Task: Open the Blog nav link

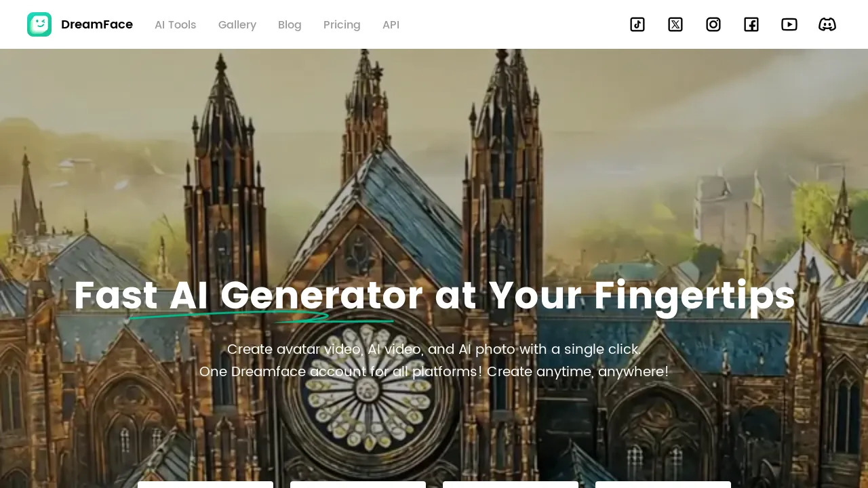Action: click(x=290, y=24)
